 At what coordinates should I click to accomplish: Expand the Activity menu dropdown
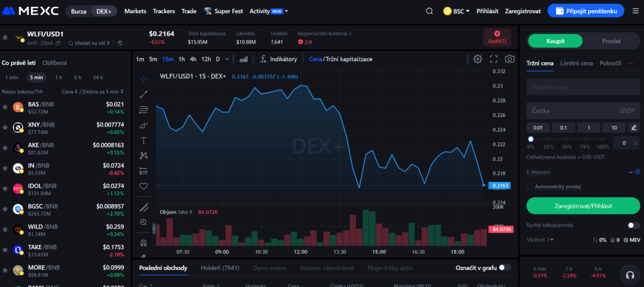(x=269, y=11)
